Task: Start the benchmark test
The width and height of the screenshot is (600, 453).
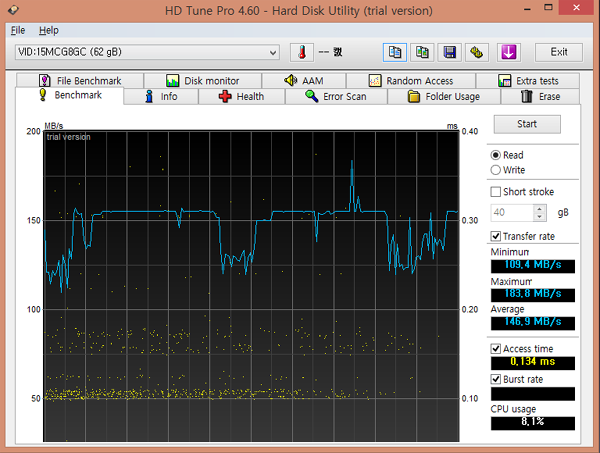Action: (527, 124)
